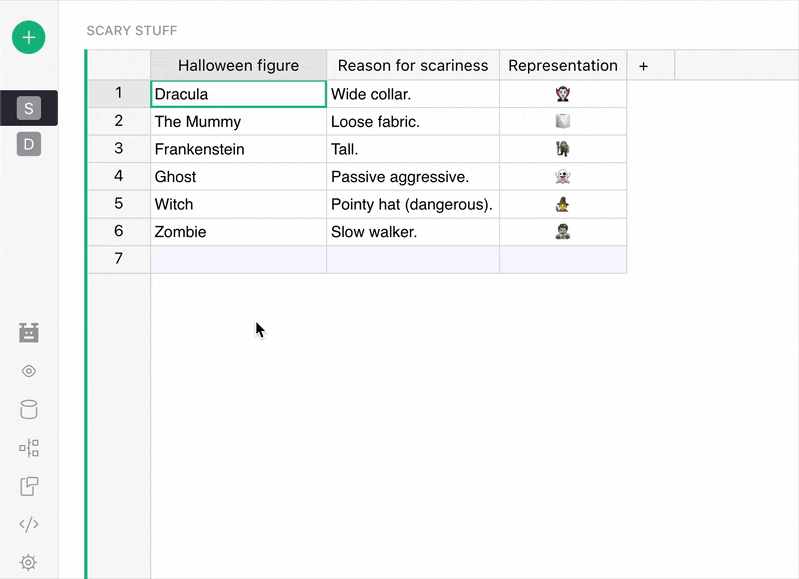Click the hierarchy diagram sidebar icon
This screenshot has width=799, height=579.
click(x=29, y=448)
